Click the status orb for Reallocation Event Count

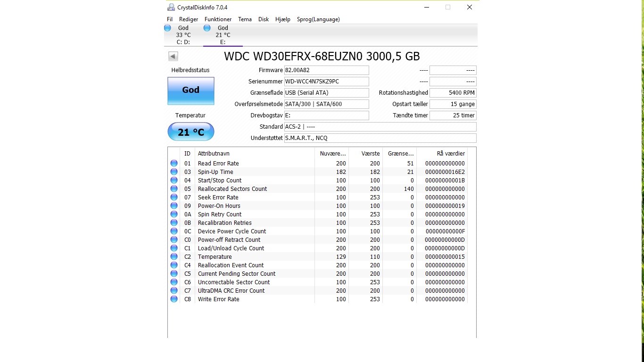pos(174,265)
